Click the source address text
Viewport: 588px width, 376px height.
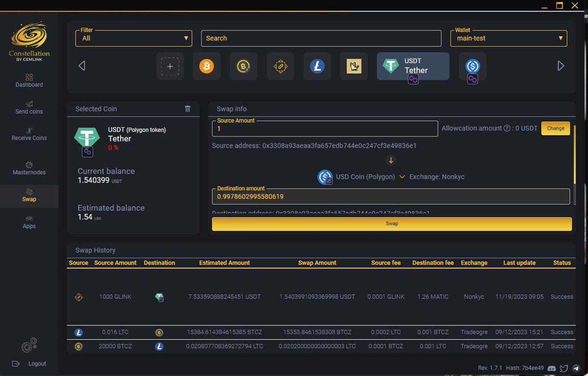coord(315,146)
